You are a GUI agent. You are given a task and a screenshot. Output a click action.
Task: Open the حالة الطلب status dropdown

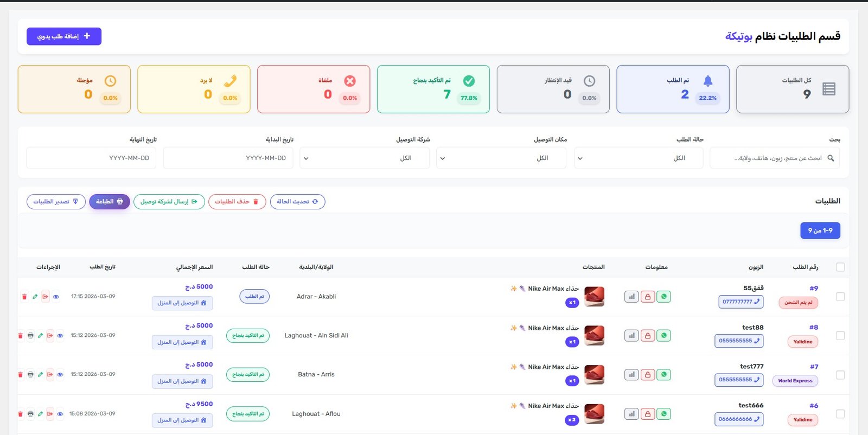pos(639,158)
